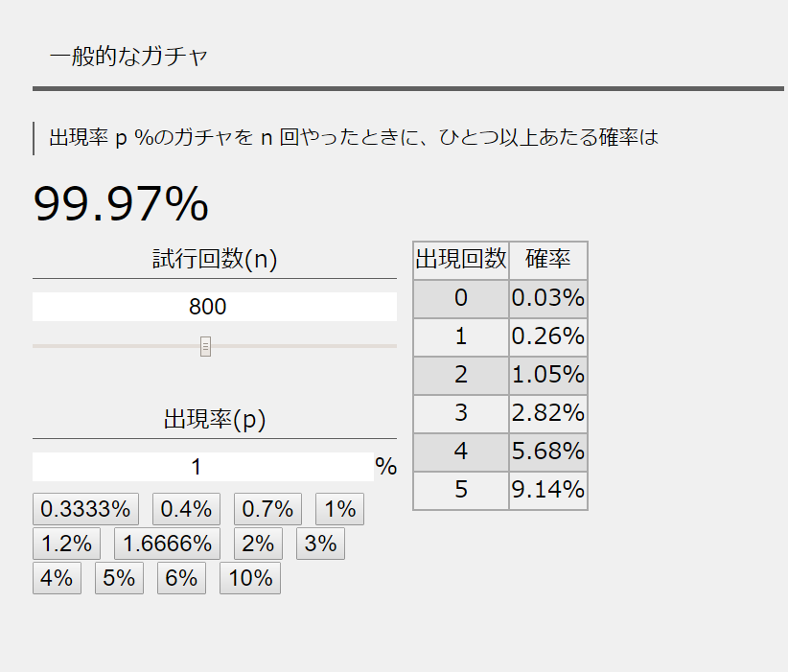
Task: Apply the 2% appearance rate preset
Action: 258,544
